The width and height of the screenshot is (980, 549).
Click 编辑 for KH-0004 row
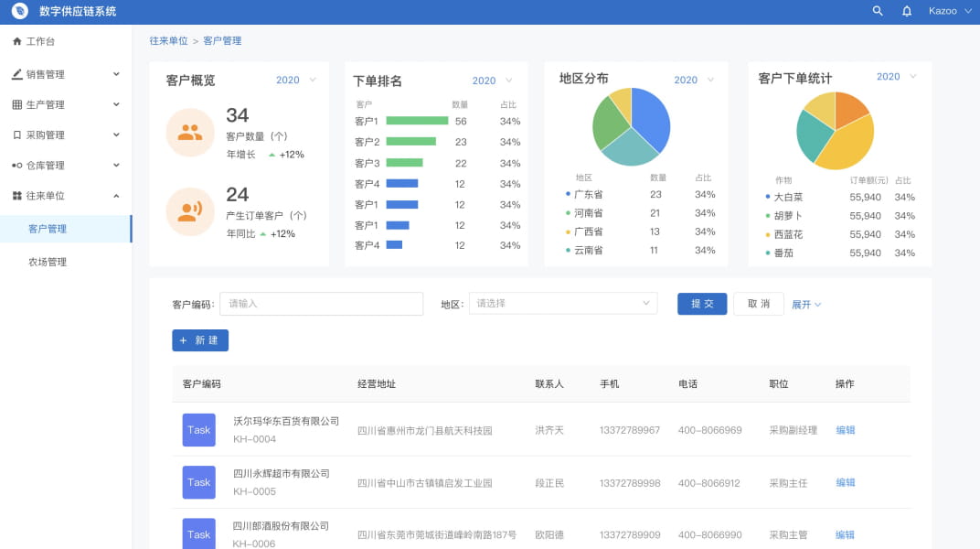(x=845, y=430)
